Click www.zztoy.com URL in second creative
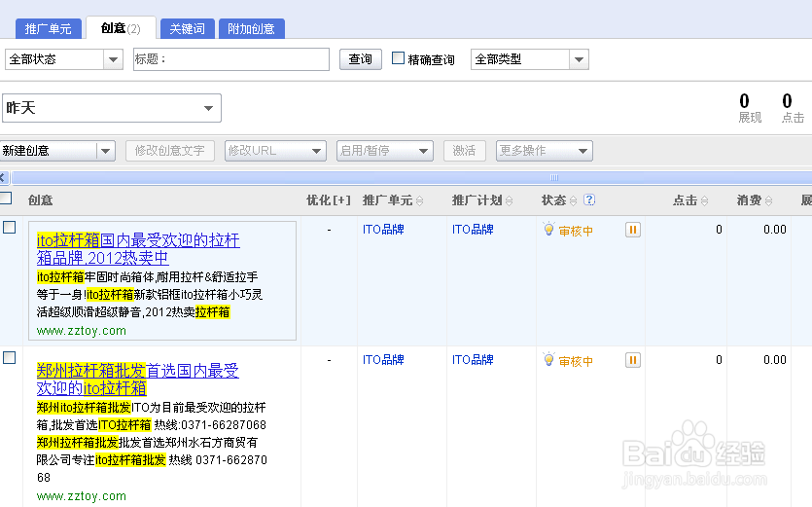This screenshot has width=812, height=507. (x=82, y=496)
